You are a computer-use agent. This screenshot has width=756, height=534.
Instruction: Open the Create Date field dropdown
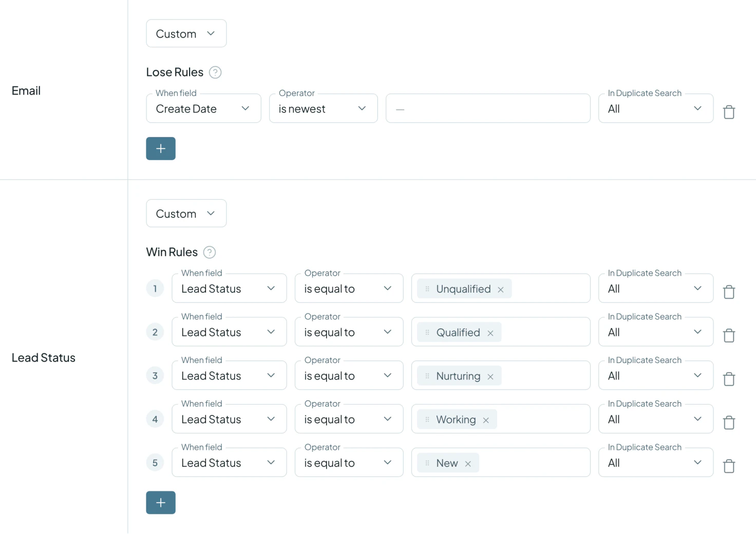[203, 108]
